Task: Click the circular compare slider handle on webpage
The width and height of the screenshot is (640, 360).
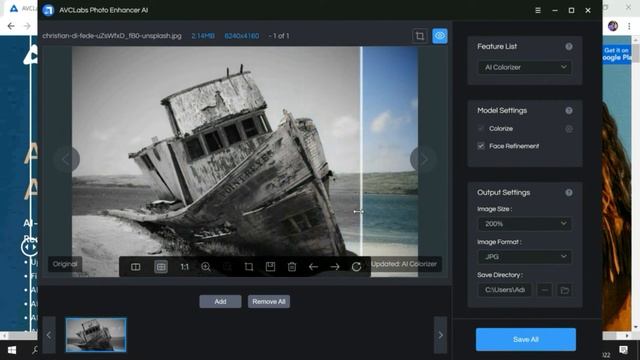Action: pos(29,247)
